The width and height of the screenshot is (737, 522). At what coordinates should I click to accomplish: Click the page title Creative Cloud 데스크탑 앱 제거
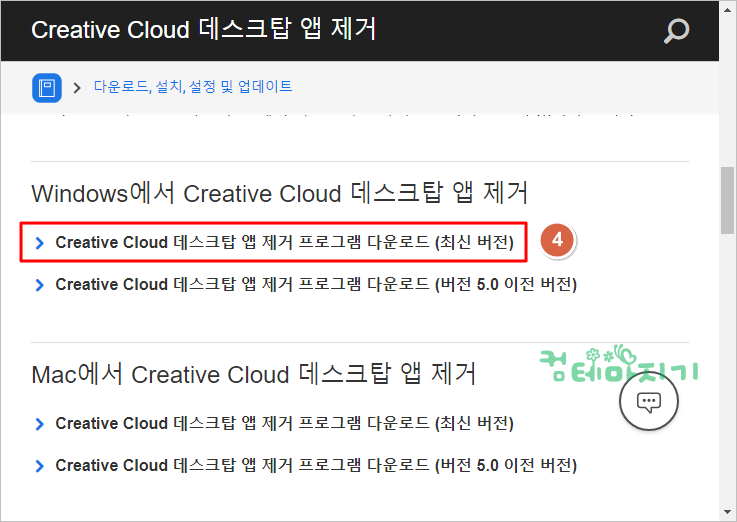coord(204,29)
